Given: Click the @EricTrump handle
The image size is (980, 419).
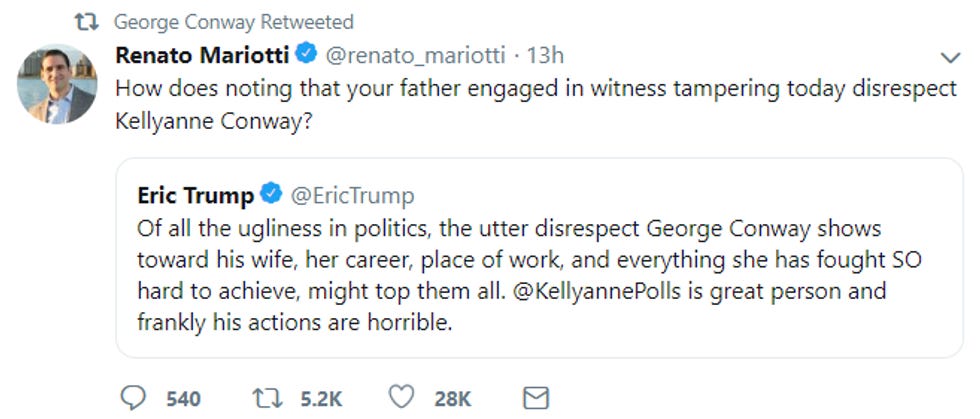Looking at the screenshot, I should click(352, 194).
